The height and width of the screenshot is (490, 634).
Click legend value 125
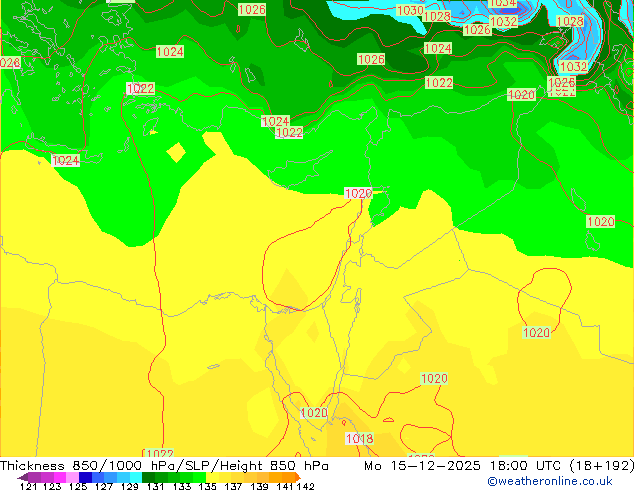point(78,486)
